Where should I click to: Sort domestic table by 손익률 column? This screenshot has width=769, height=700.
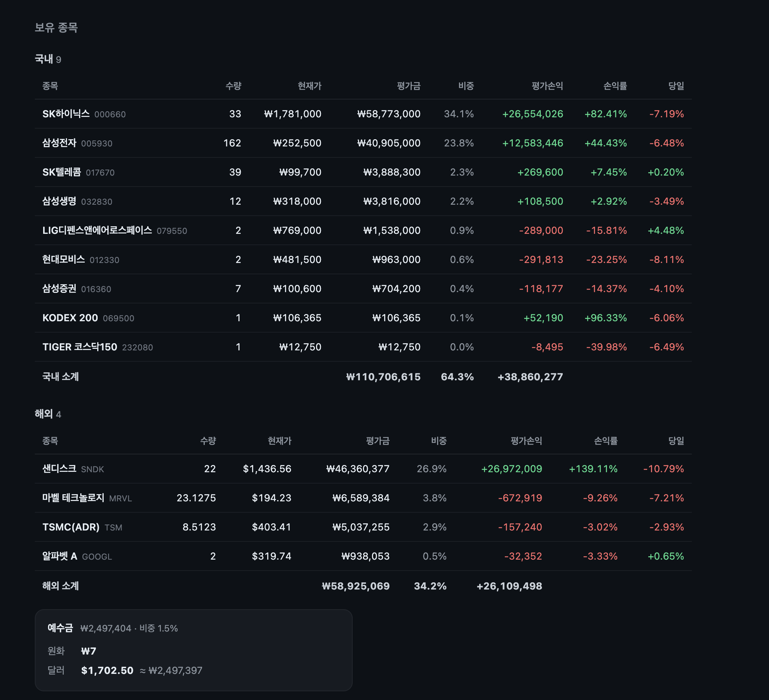[x=615, y=86]
